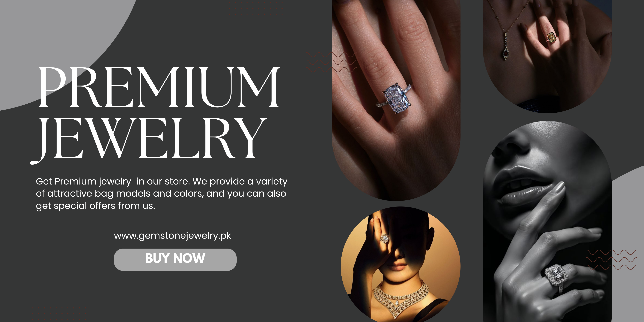Open the www.gemstonejewelry.pk website link
The height and width of the screenshot is (322, 644).
click(x=172, y=236)
